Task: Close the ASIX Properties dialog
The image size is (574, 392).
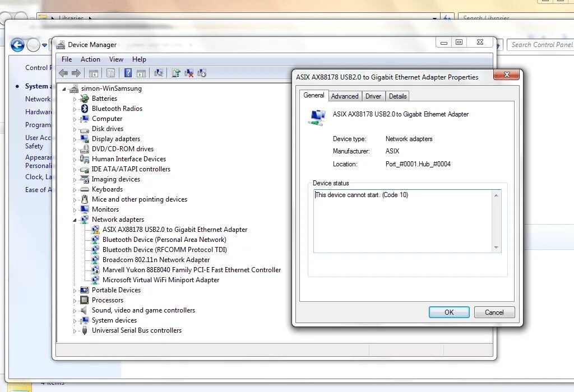Action: click(x=507, y=74)
